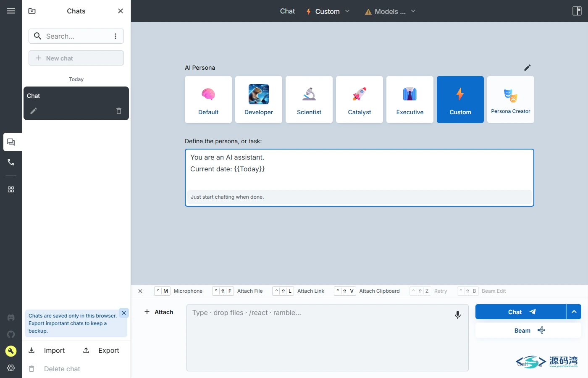Open the hamburger menu in the left sidebar
Viewport: 588px width, 378px height.
(x=11, y=11)
